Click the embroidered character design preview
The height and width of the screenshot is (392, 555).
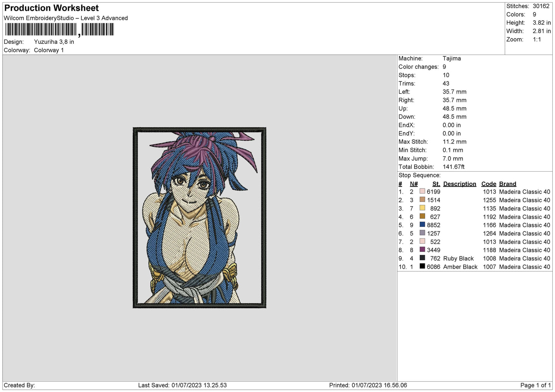pyautogui.click(x=199, y=218)
